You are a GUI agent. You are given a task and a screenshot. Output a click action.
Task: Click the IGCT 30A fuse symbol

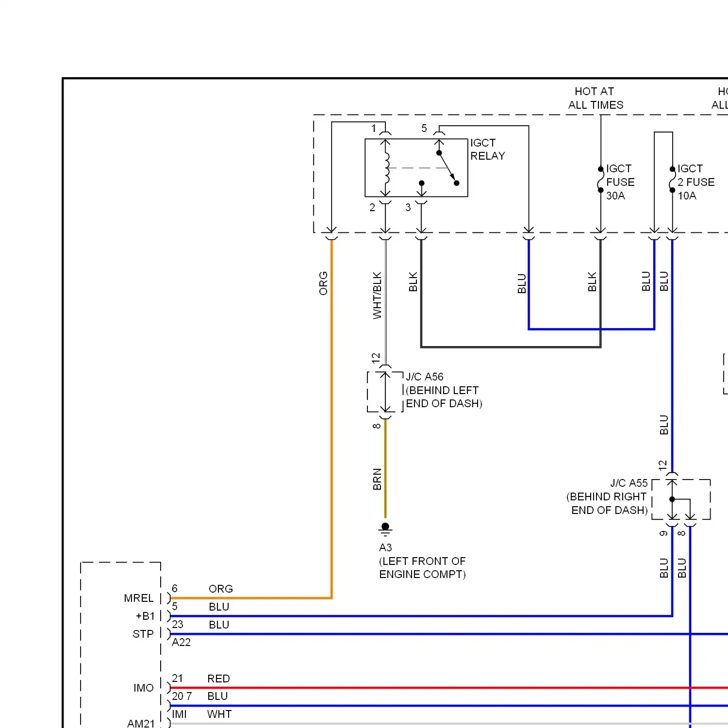(600, 180)
